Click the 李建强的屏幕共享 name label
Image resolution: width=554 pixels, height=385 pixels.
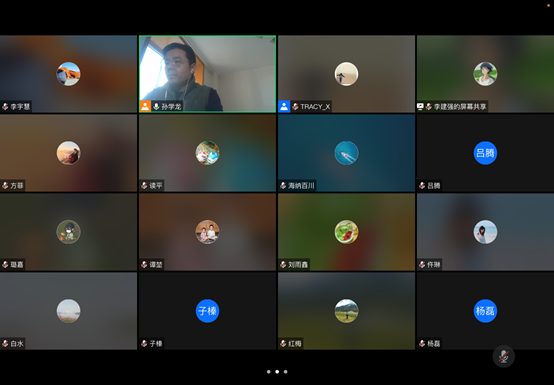[x=460, y=107]
